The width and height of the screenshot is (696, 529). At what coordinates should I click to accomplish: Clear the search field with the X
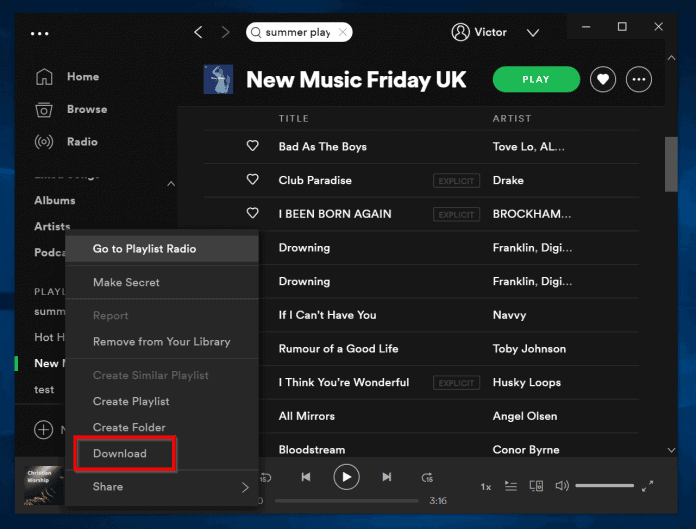343,32
